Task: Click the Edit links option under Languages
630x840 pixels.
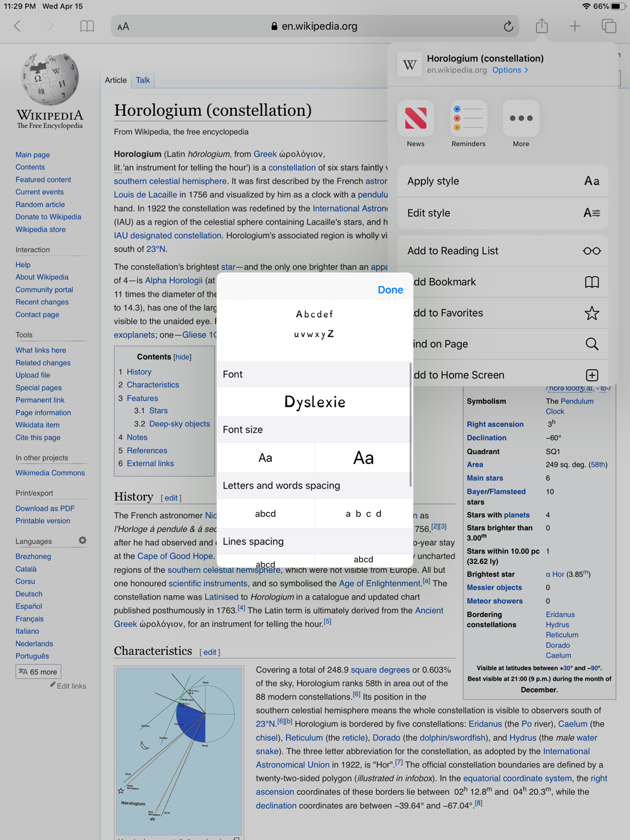Action: click(71, 686)
